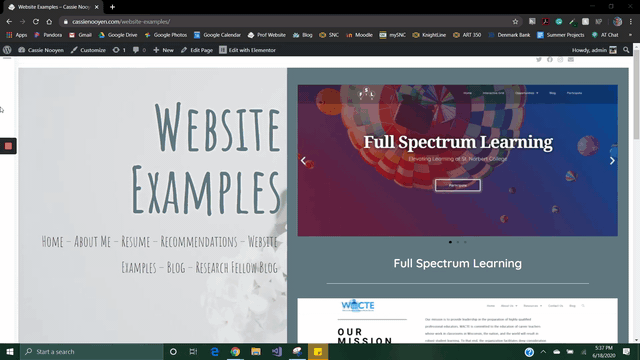Viewport: 640px width, 360px height.
Task: Open the Windows Start menu
Action: click(x=10, y=351)
